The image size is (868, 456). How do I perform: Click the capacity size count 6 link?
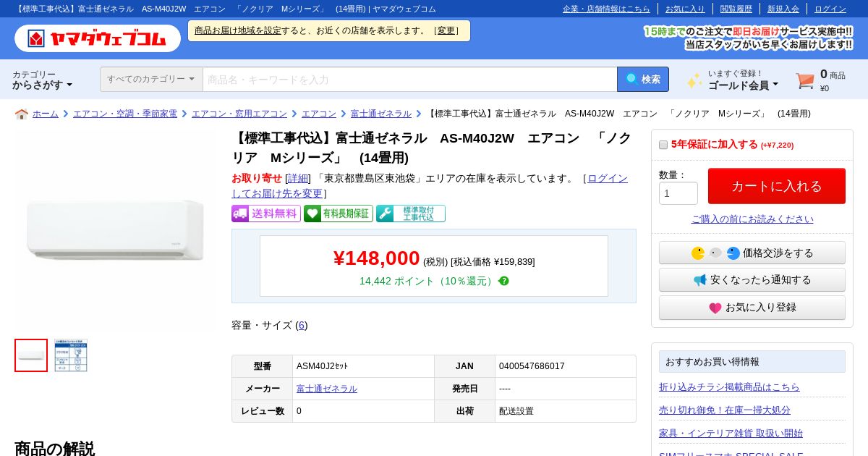302,325
